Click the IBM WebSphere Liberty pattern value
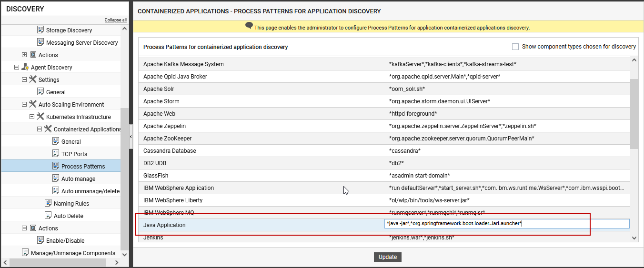644x268 pixels. 429,200
